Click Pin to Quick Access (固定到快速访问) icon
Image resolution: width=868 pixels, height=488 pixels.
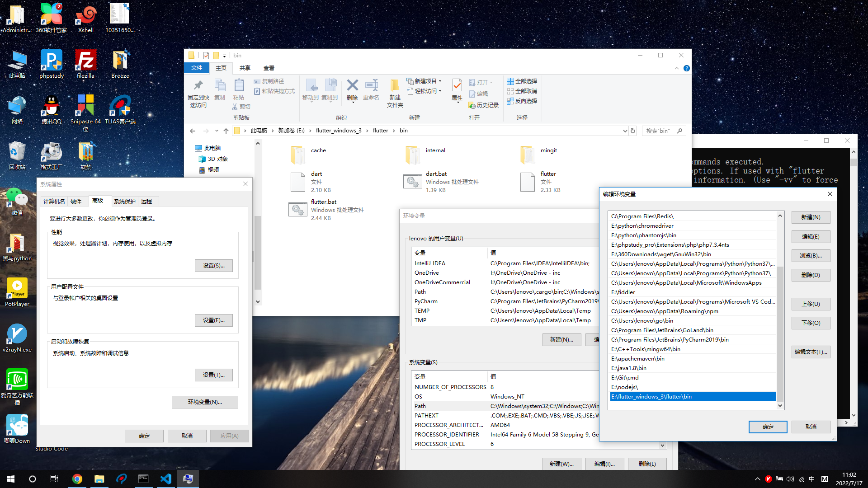click(x=198, y=86)
